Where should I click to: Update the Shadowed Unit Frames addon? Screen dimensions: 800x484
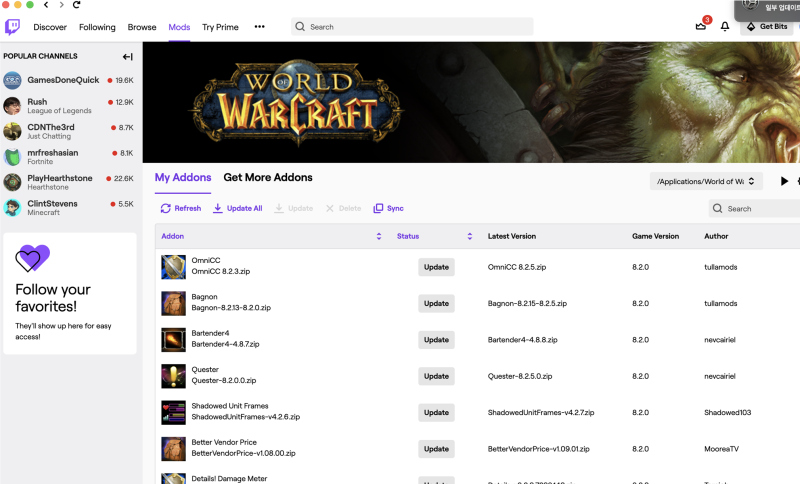coord(436,413)
